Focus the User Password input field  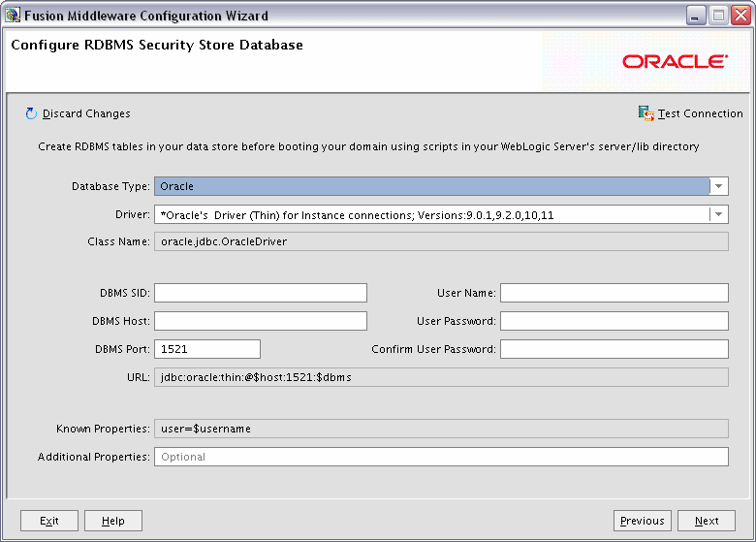click(614, 321)
